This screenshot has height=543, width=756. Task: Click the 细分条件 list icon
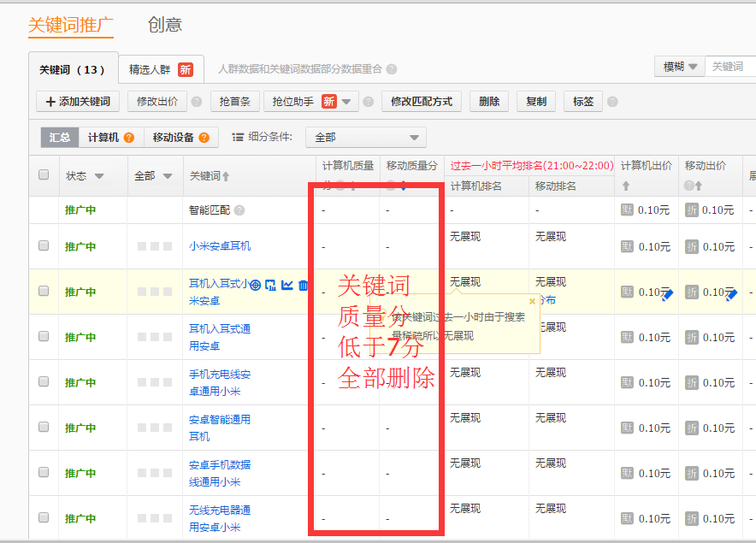click(x=238, y=138)
